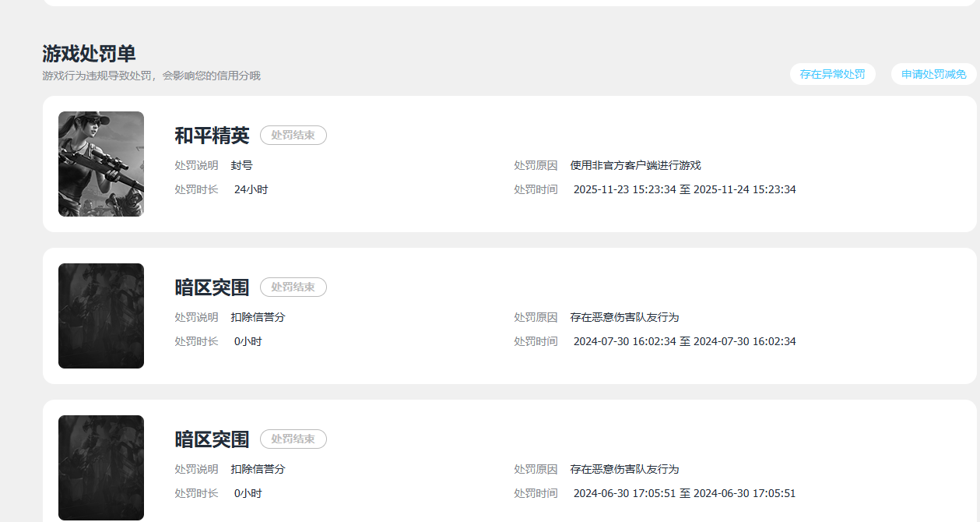This screenshot has height=522, width=980.
Task: Click the 处罚结束 badge in the 2024-06-30 record
Action: click(293, 439)
